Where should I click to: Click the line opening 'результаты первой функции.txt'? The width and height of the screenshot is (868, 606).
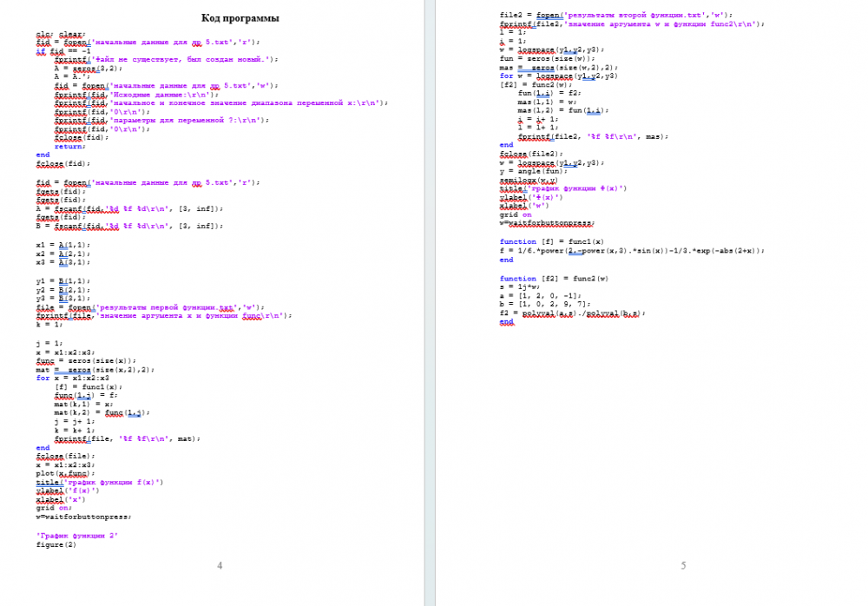coord(150,306)
